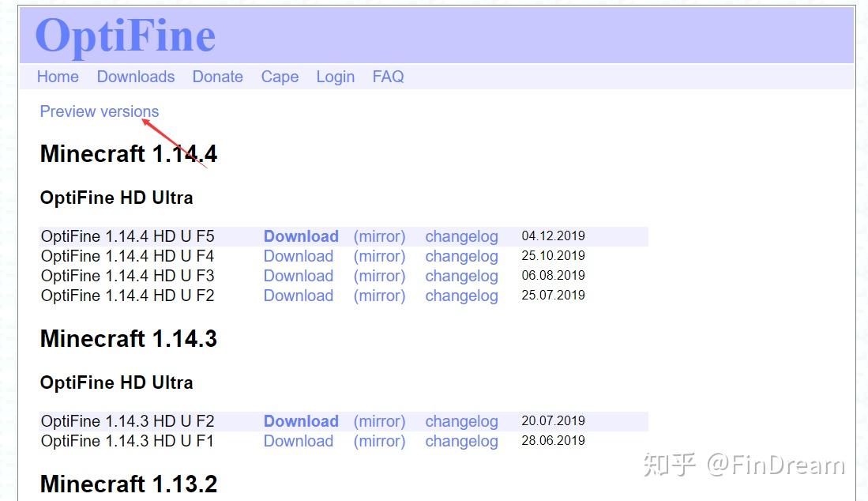868x501 pixels.
Task: View changelog for OptiFine 1.14.4 HD U F5
Action: 461,236
